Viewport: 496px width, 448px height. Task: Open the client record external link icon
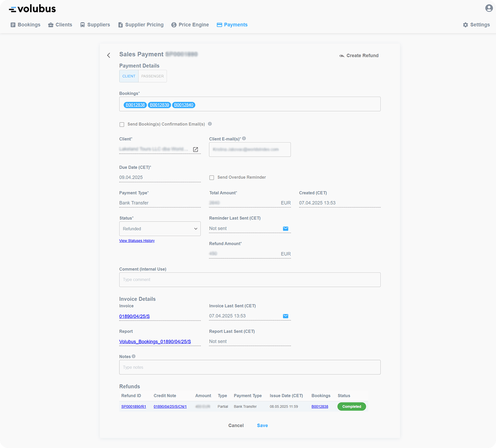(x=196, y=150)
